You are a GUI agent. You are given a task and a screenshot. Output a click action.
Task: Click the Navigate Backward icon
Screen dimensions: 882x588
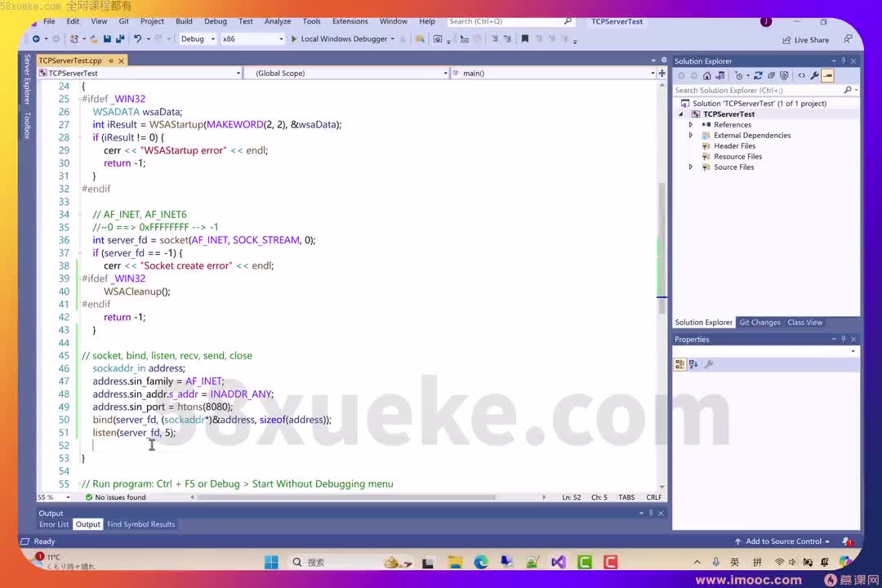tap(36, 39)
